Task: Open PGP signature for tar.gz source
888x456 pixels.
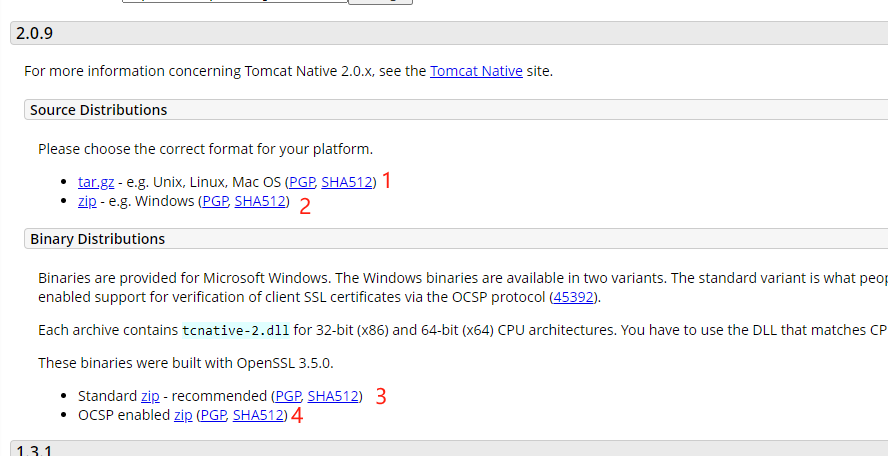Action: tap(302, 182)
